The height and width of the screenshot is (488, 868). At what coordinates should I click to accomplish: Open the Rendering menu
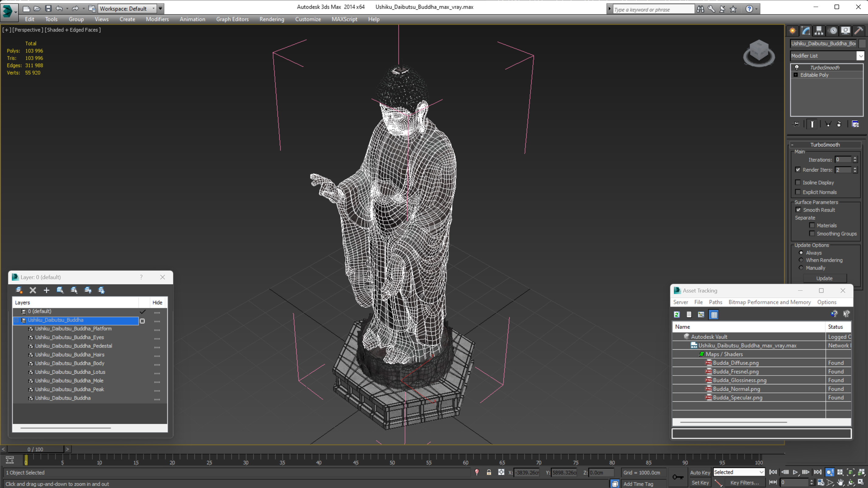272,19
